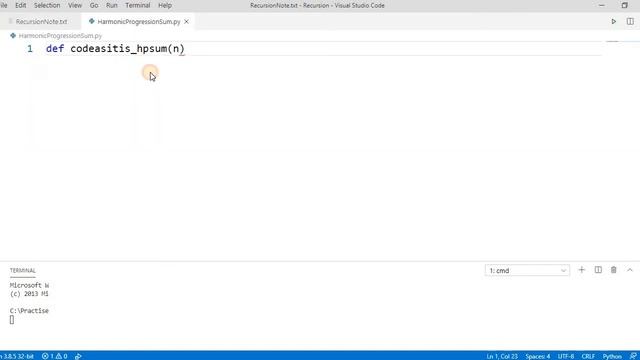Maximize terminal panel with chevron up
640x360 pixels.
(630, 270)
